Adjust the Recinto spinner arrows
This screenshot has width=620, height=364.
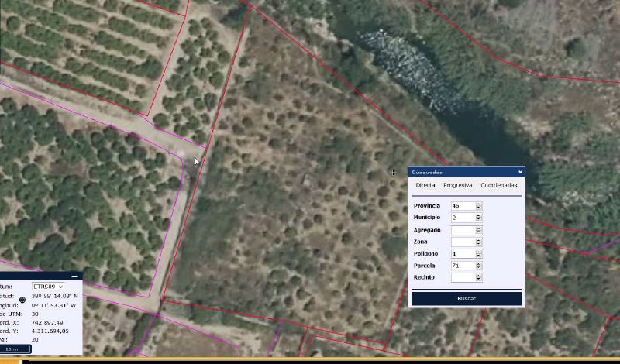click(479, 277)
